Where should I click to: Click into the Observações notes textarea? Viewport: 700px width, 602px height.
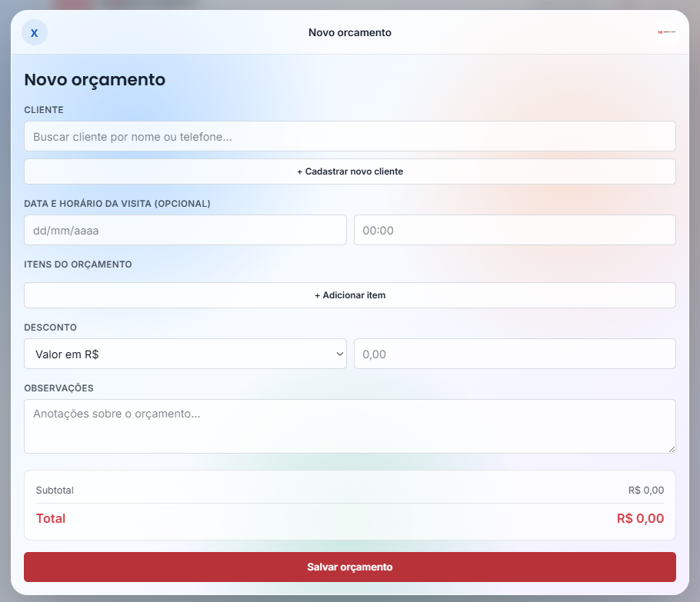tap(350, 426)
